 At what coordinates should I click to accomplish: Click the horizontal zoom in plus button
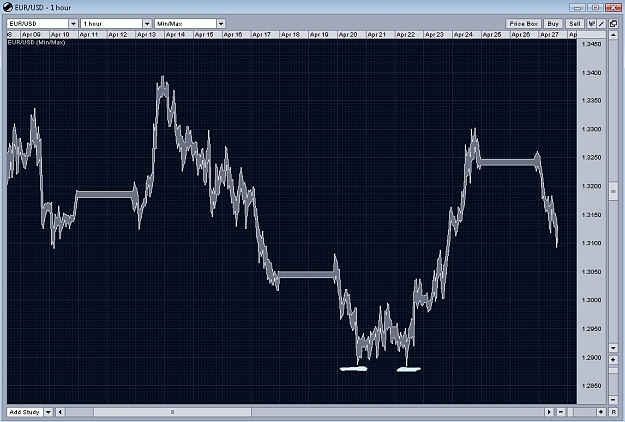pyautogui.click(x=601, y=412)
